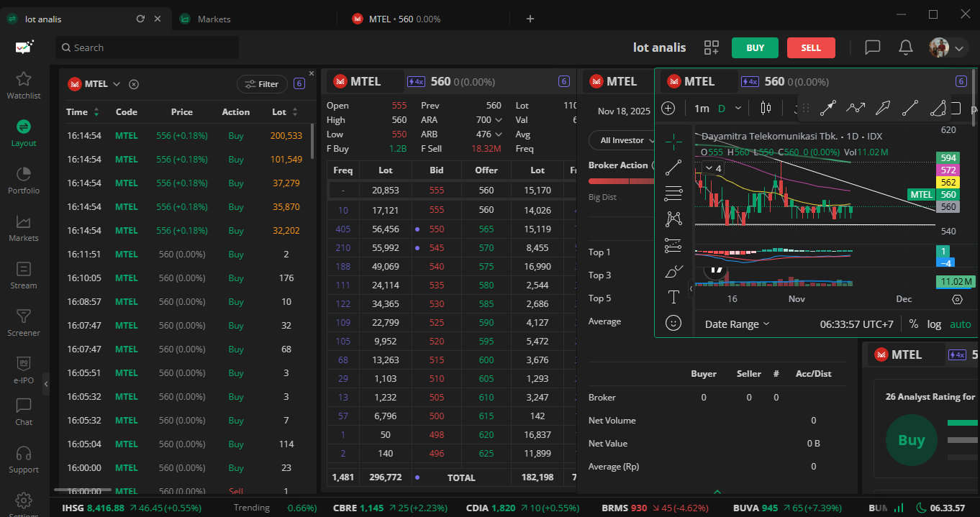Click the notification bell icon
The height and width of the screenshot is (517, 980).
point(906,47)
